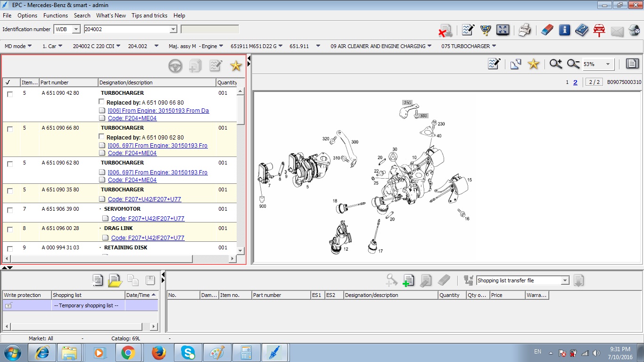Click the eraser icon in top toolbar
This screenshot has height=362, width=644.
(546, 30)
